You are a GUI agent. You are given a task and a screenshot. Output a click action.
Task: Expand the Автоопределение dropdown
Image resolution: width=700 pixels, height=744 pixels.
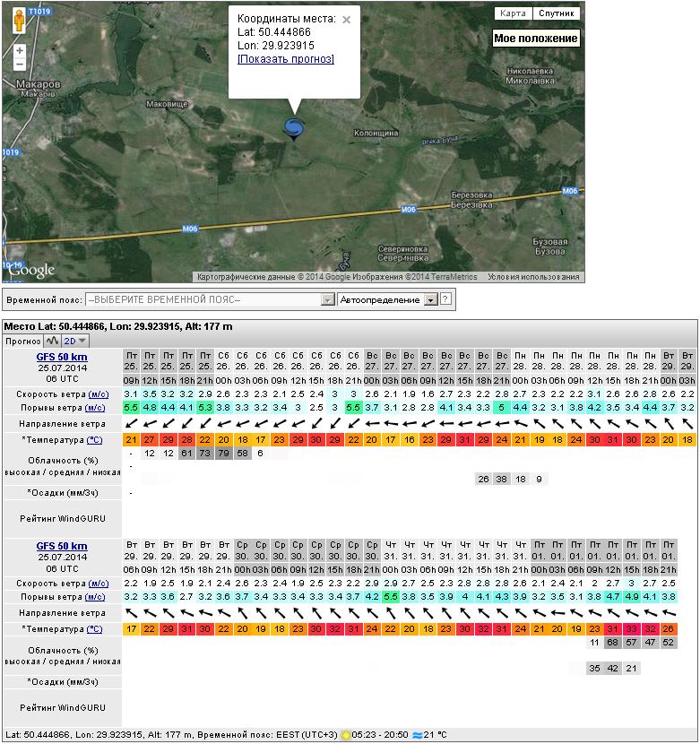click(430, 299)
